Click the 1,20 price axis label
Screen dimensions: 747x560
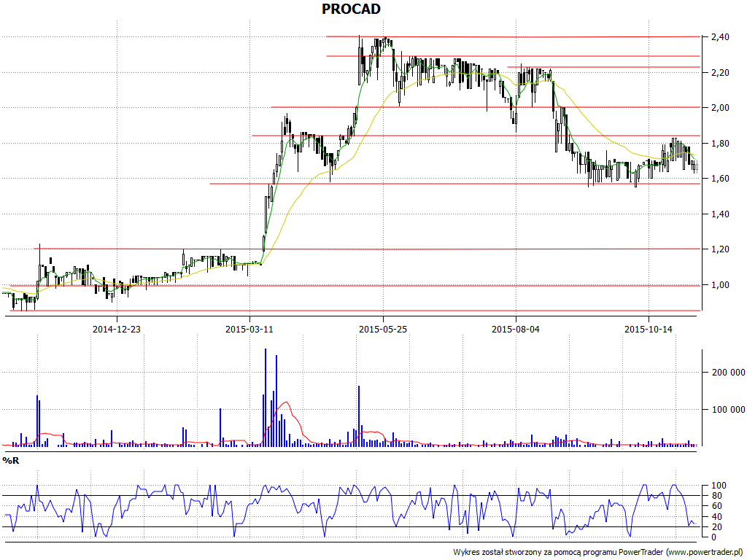pyautogui.click(x=720, y=249)
